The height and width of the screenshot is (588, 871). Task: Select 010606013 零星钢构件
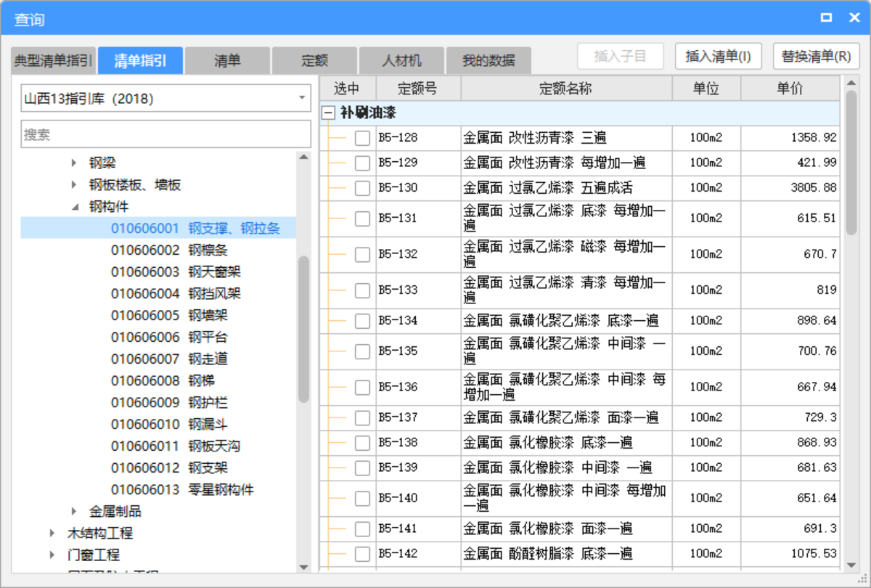(x=182, y=490)
